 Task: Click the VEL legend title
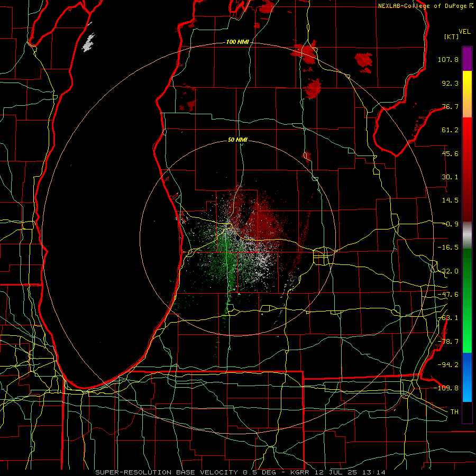click(x=464, y=32)
